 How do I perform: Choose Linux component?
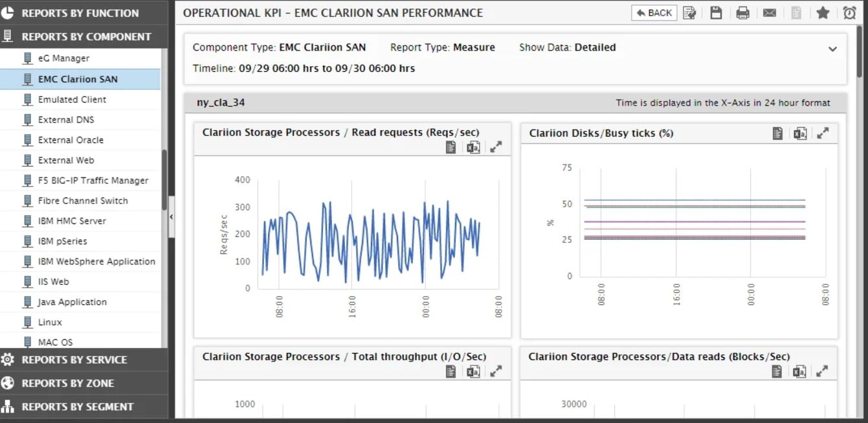tap(80, 322)
